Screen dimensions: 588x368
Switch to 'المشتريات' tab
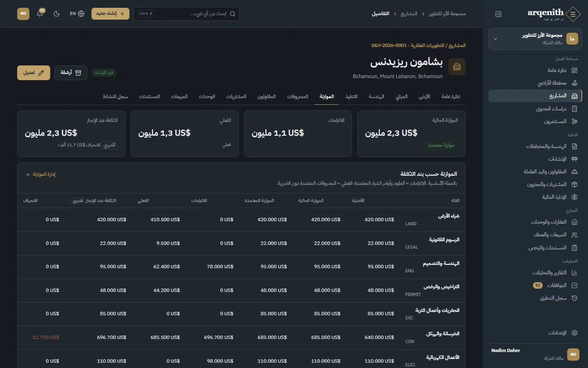[236, 96]
